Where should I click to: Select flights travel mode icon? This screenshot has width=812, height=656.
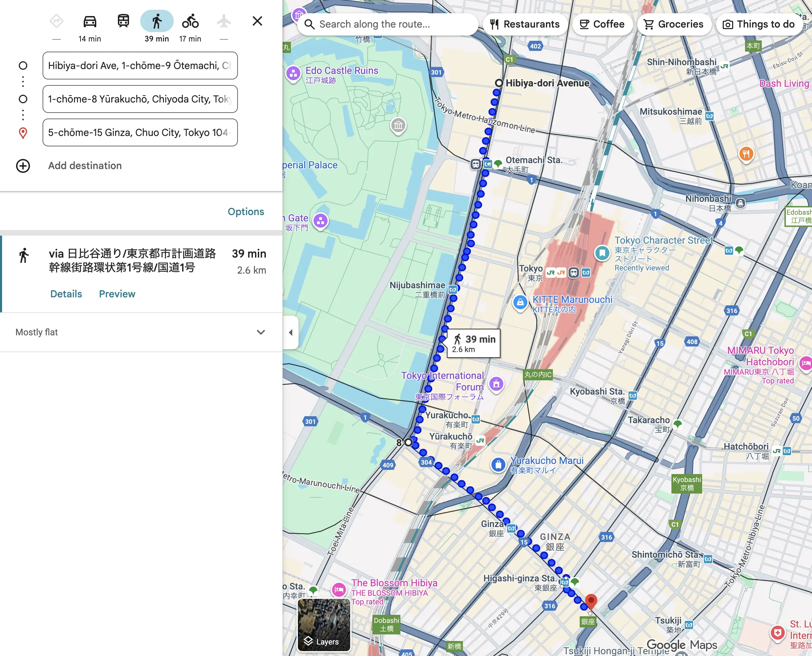click(x=224, y=22)
